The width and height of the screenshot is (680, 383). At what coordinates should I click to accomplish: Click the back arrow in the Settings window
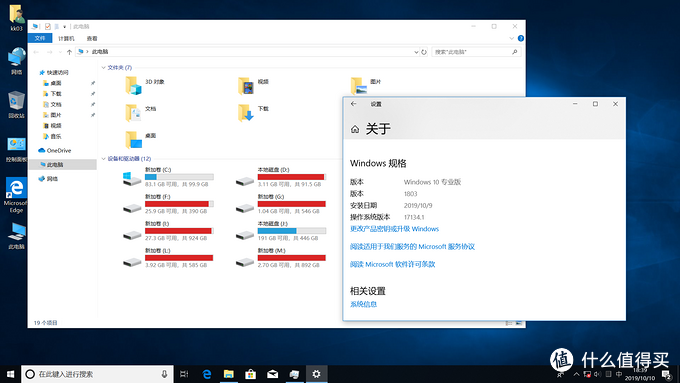[x=353, y=104]
